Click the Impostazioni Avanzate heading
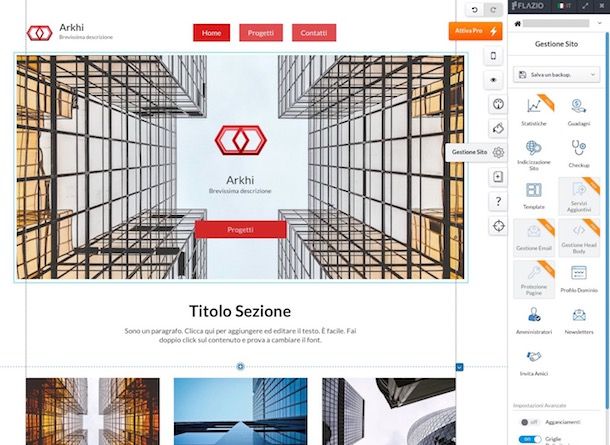This screenshot has width=610, height=445. pos(540,405)
